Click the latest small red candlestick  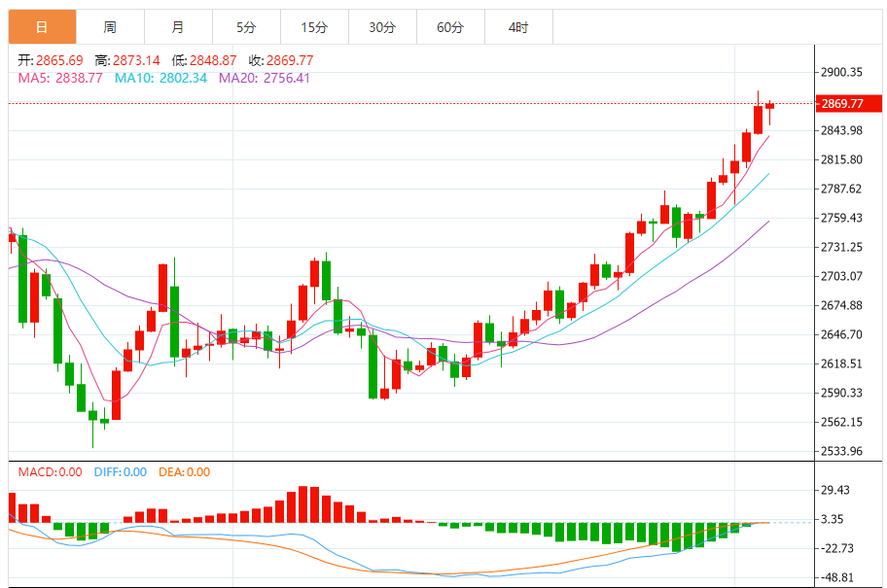click(770, 106)
